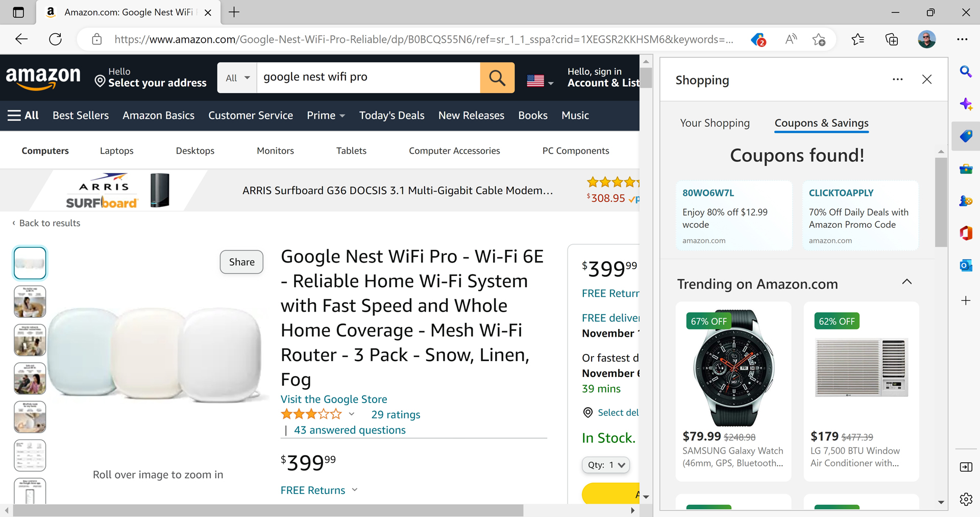Click the Read Aloud icon in address bar
Image resolution: width=980 pixels, height=517 pixels.
point(791,39)
